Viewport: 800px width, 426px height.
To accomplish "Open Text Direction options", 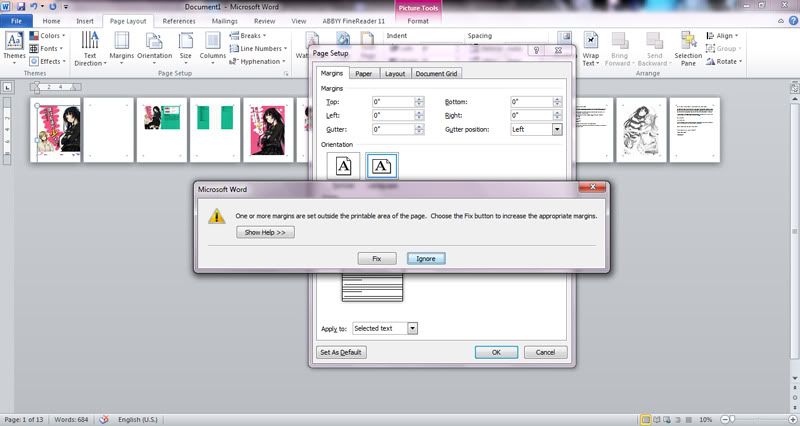I will click(90, 48).
